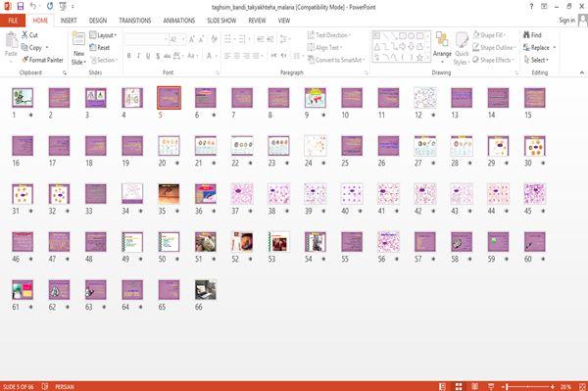Switch to Reading view in status bar
588x391 pixels.
474,386
